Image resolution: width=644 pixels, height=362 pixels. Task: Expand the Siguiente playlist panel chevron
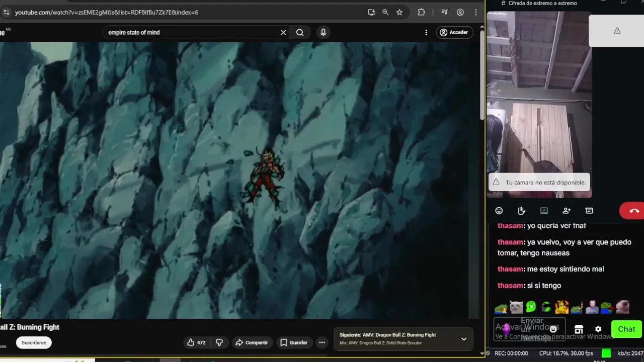(464, 339)
